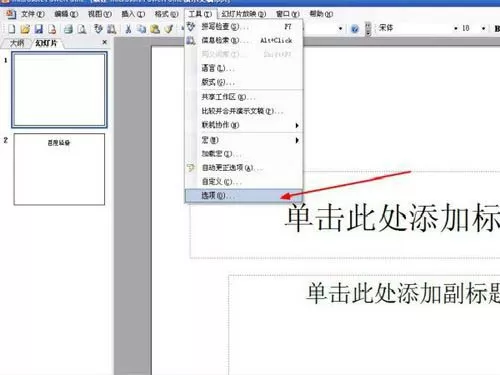This screenshot has width=500, height=375.
Task: Open the 编辑 menu
Action: click(66, 14)
